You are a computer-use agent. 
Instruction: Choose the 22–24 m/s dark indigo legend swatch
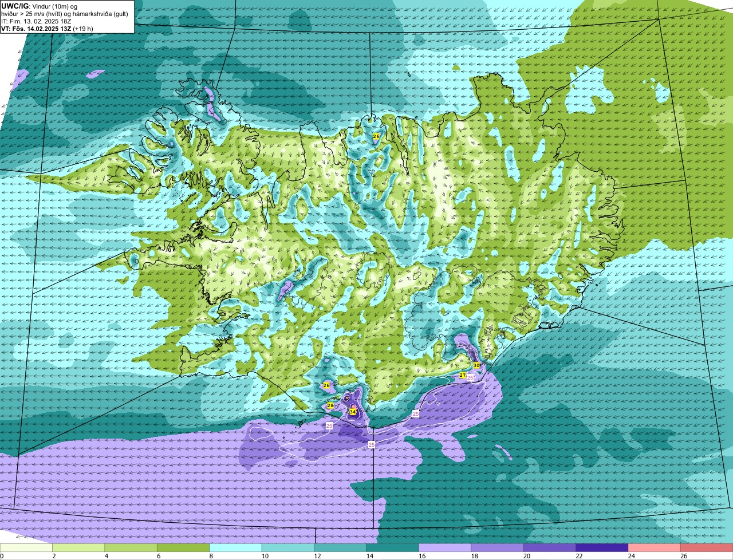pos(602,547)
